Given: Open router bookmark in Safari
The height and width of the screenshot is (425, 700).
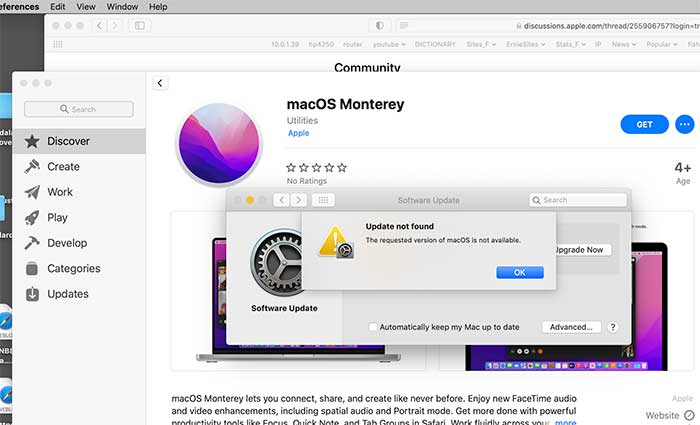Looking at the screenshot, I should 352,44.
